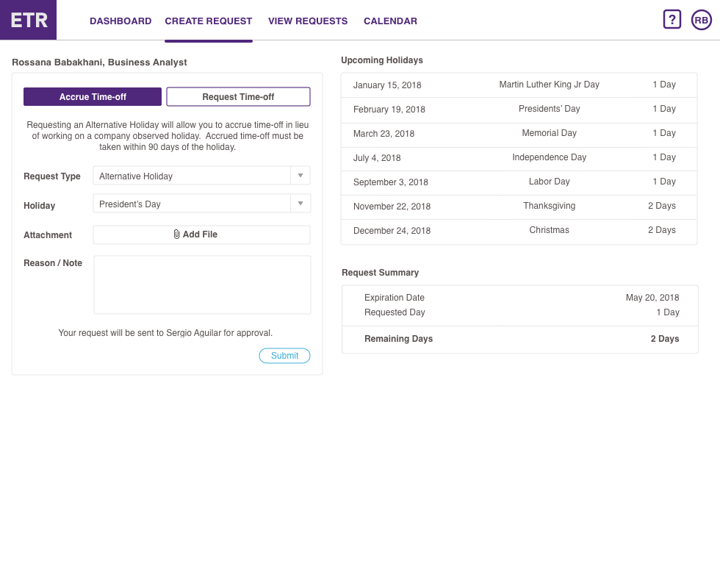Select the September 3, 2018 date

coord(391,182)
